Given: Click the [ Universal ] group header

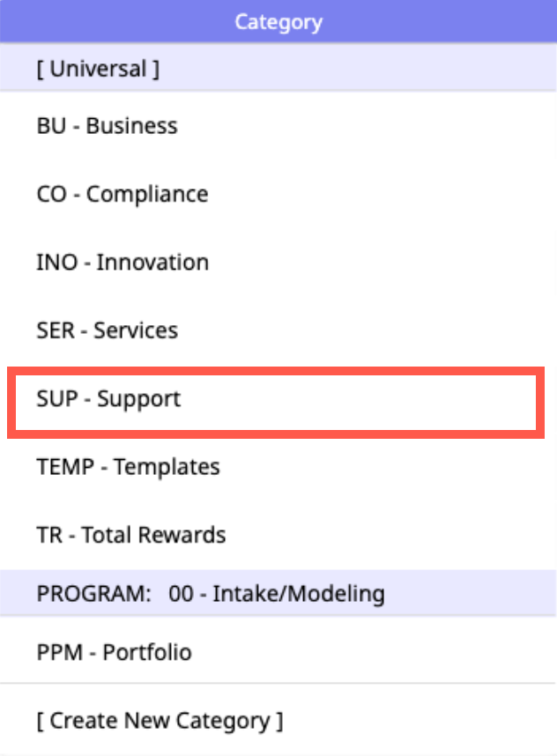Looking at the screenshot, I should (x=98, y=70).
